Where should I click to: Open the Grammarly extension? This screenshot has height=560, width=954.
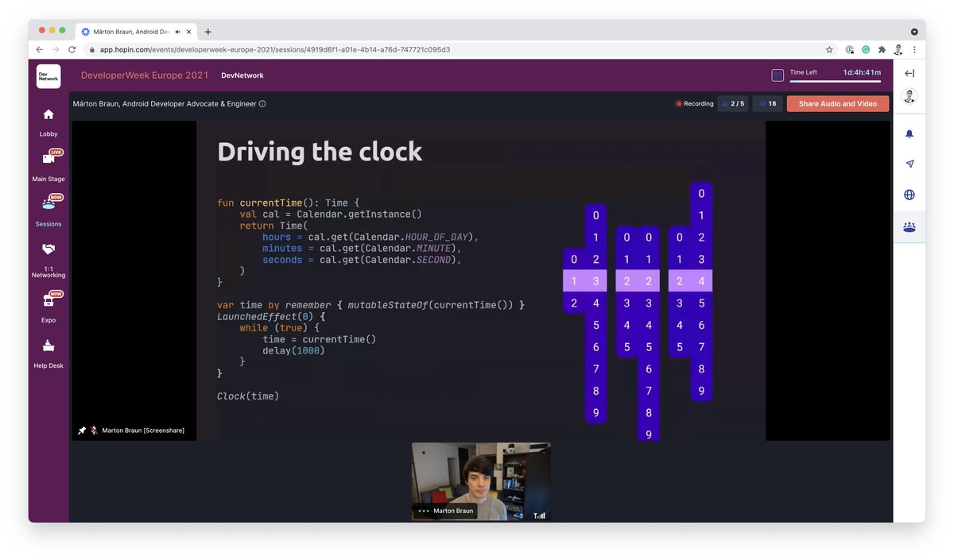865,49
